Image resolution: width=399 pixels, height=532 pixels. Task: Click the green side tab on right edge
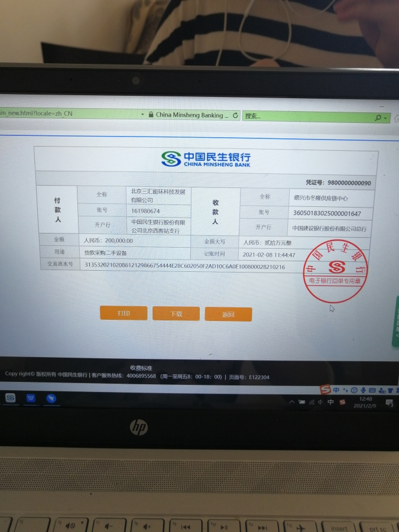click(395, 322)
